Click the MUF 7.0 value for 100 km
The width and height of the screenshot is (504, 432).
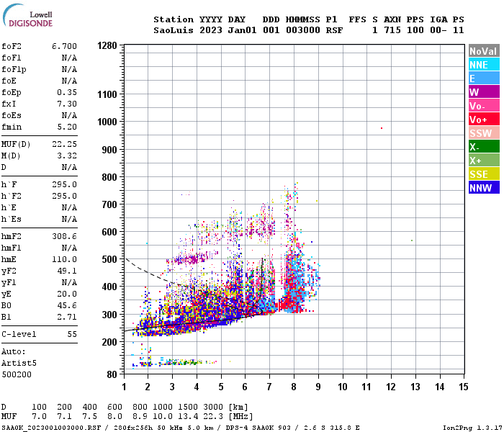39,417
